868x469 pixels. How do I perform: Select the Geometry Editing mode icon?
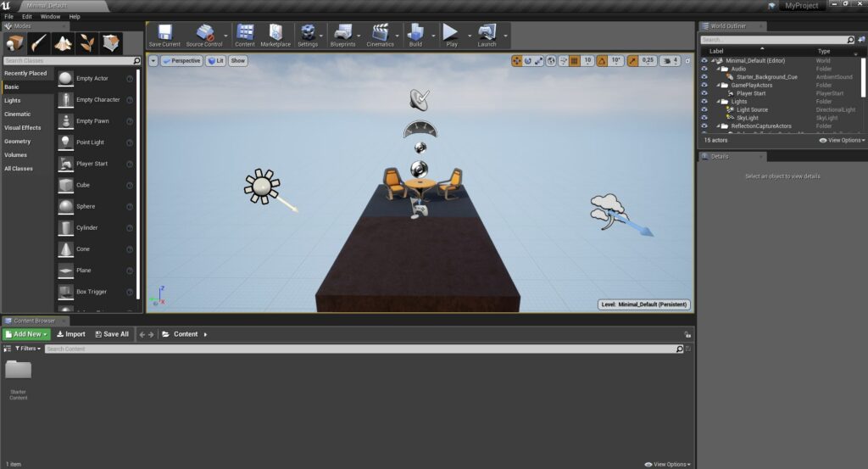click(111, 43)
